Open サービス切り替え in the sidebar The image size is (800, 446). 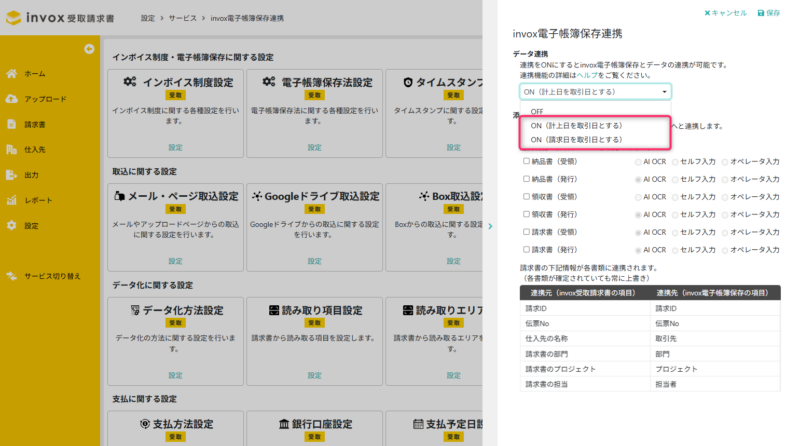[52, 276]
